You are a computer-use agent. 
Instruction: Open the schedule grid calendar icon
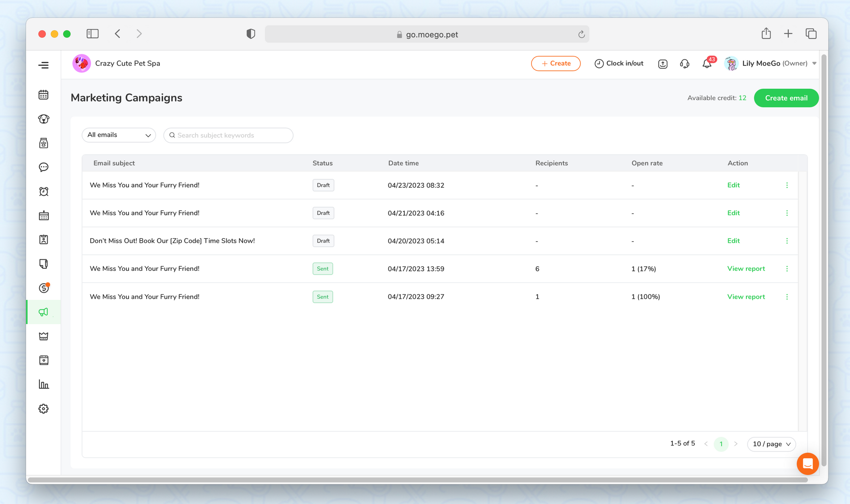pos(43,216)
